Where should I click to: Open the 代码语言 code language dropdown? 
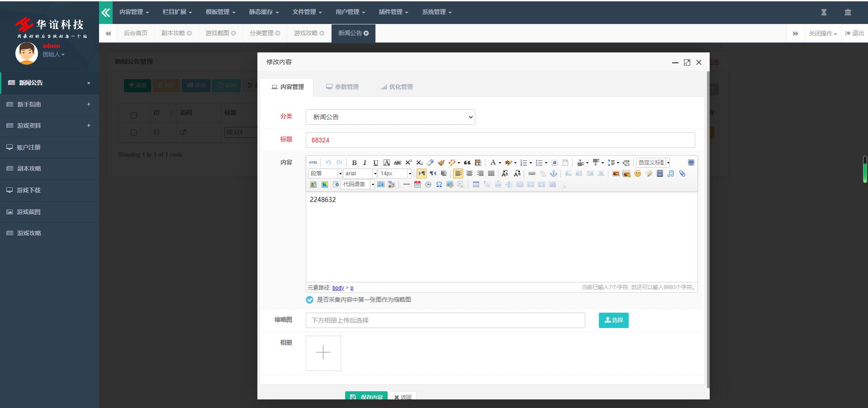tap(358, 184)
